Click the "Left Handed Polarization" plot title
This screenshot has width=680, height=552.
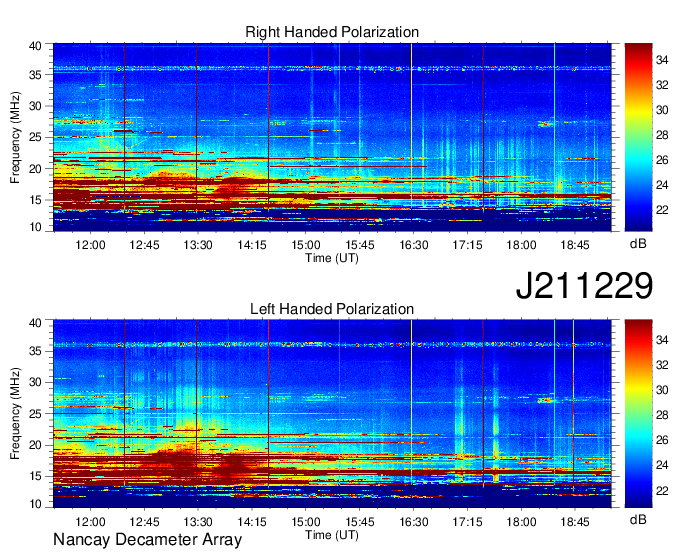pos(332,309)
